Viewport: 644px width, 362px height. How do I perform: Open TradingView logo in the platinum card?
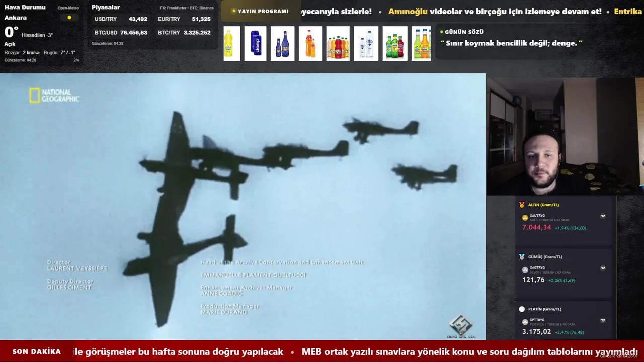click(603, 320)
